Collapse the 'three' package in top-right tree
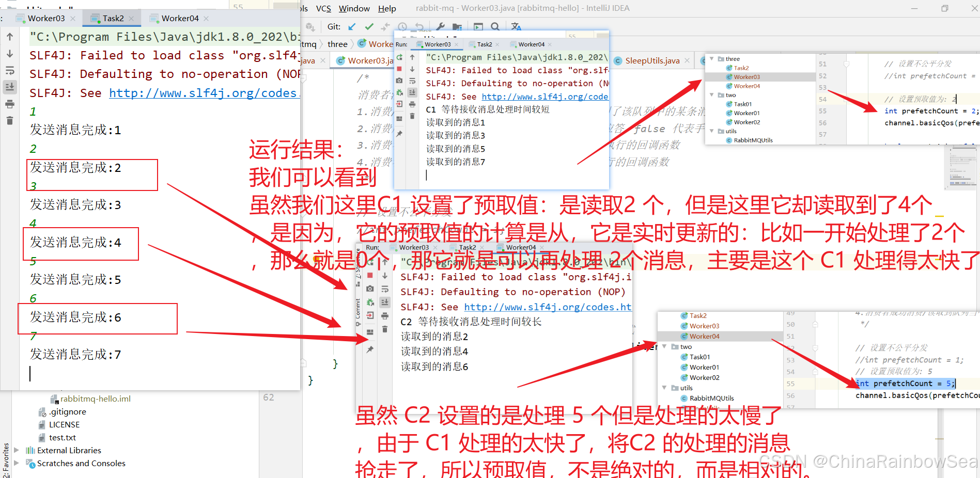Viewport: 980px width, 478px height. [x=712, y=59]
